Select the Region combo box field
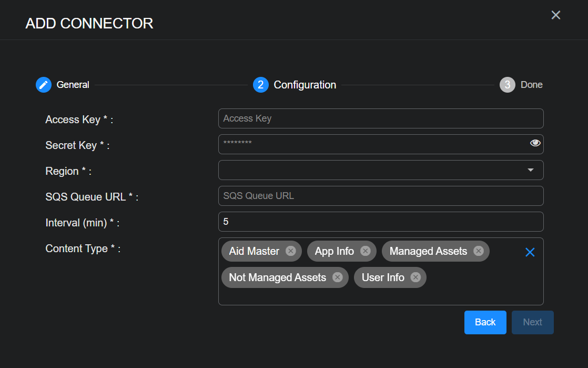The width and height of the screenshot is (588, 368). coord(368,170)
